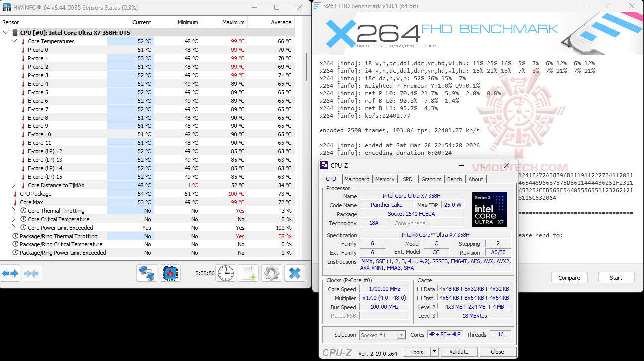This screenshot has height=361, width=644.
Task: Expand the Core Thermal Throttling entry
Action: click(14, 210)
